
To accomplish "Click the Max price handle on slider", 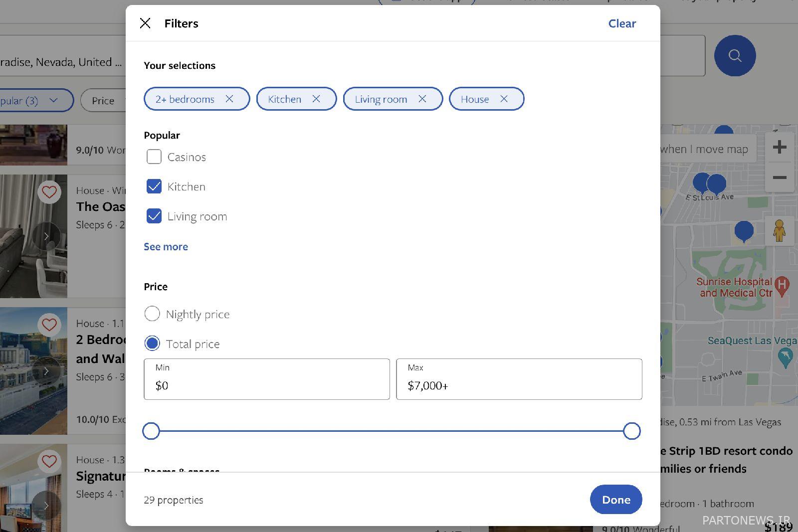I will [x=632, y=431].
